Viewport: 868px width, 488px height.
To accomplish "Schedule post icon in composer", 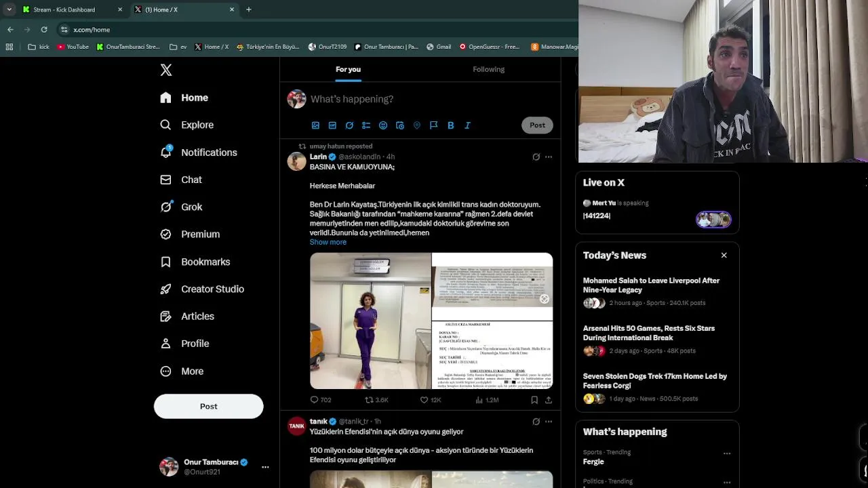I will coord(400,125).
